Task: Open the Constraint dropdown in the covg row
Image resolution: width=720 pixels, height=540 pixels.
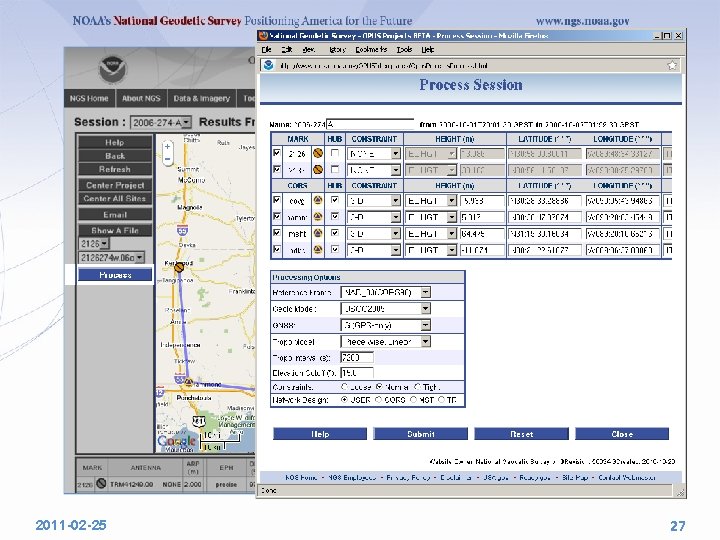Action: click(x=374, y=201)
